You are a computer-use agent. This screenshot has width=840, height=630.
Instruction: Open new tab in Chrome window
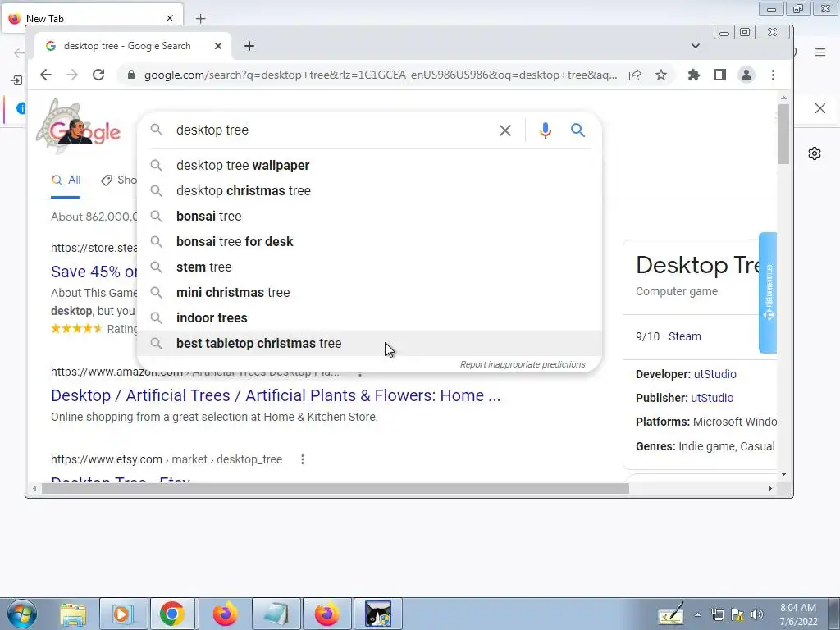(x=249, y=46)
